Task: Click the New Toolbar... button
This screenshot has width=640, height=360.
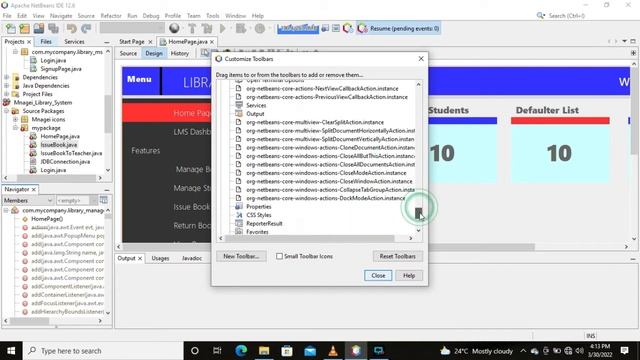Action: [x=241, y=256]
